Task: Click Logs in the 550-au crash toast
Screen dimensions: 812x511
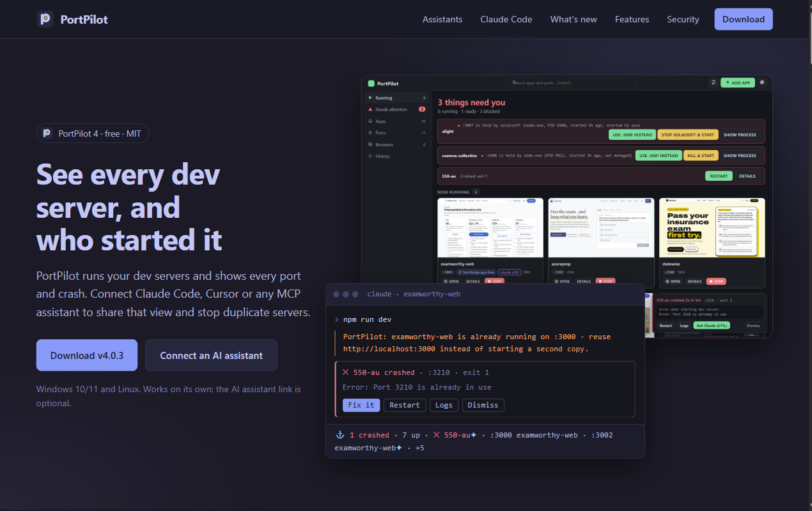Action: click(x=684, y=325)
